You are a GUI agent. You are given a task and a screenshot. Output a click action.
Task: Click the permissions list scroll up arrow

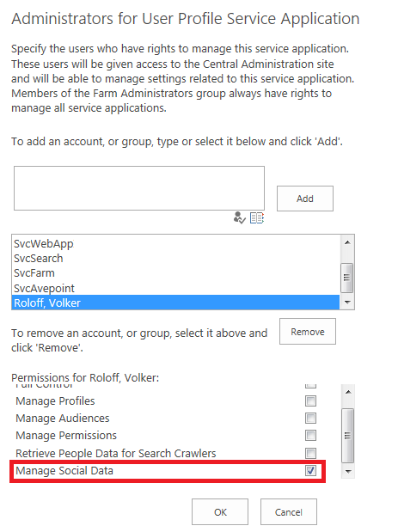(348, 392)
